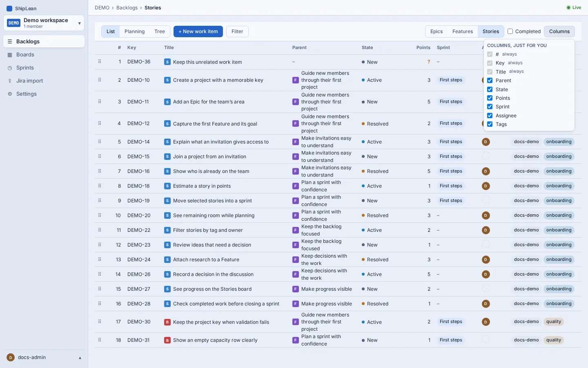The width and height of the screenshot is (588, 368).
Task: Open Sprints sidebar icon
Action: tap(10, 68)
